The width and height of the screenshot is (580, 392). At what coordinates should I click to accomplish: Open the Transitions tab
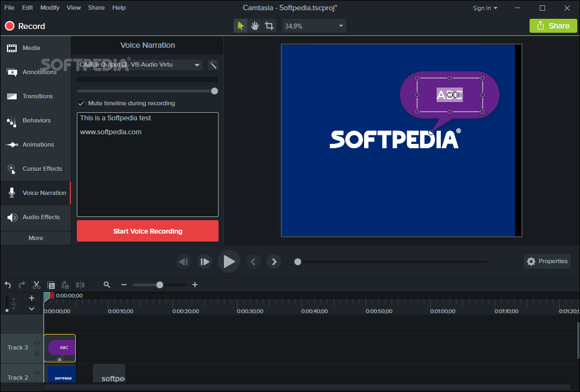click(35, 96)
